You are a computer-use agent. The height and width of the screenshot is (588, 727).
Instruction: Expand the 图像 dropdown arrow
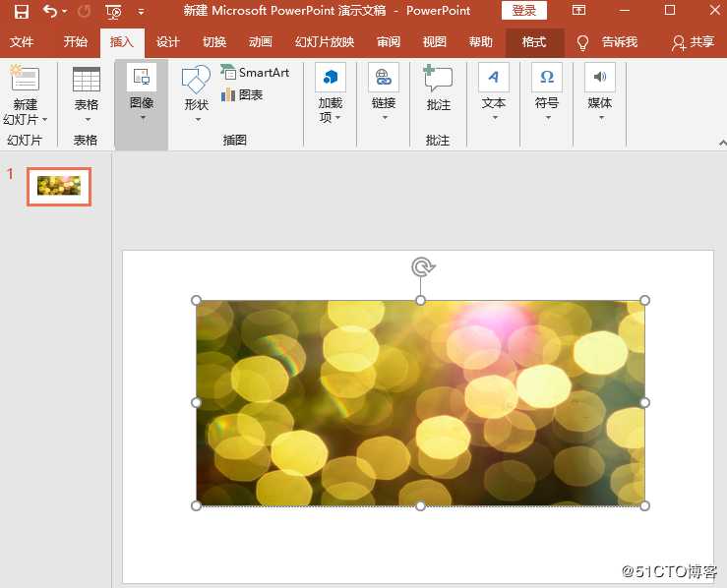click(x=143, y=118)
